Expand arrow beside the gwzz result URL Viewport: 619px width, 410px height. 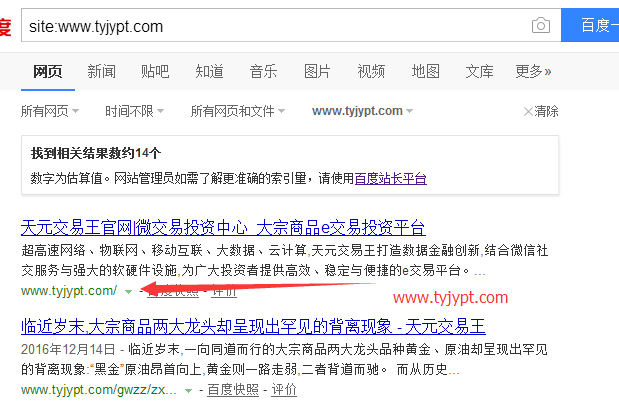[188, 391]
